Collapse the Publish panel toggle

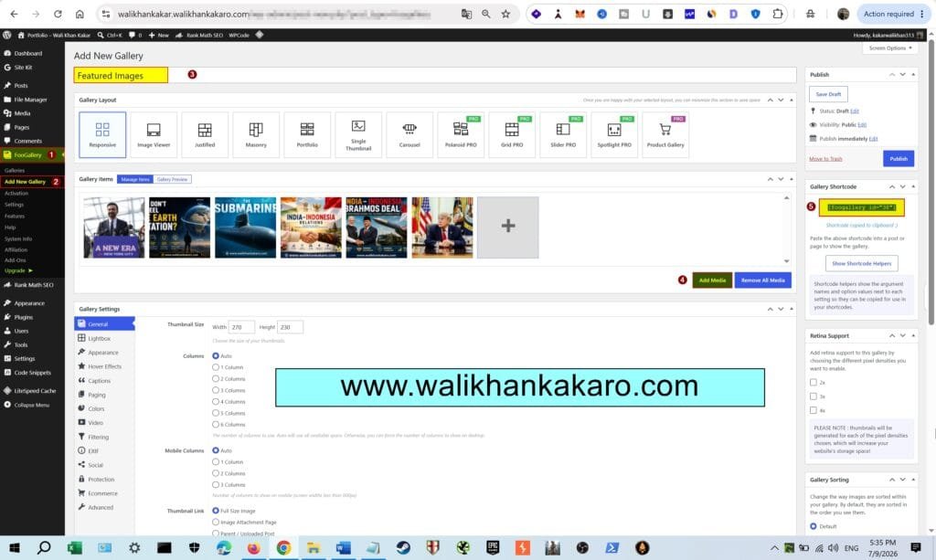point(913,75)
